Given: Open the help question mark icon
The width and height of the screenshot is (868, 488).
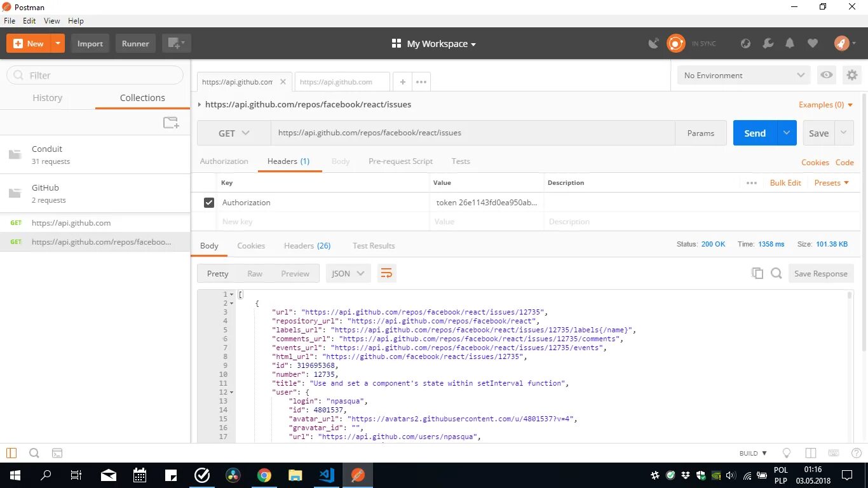Looking at the screenshot, I should [856, 453].
